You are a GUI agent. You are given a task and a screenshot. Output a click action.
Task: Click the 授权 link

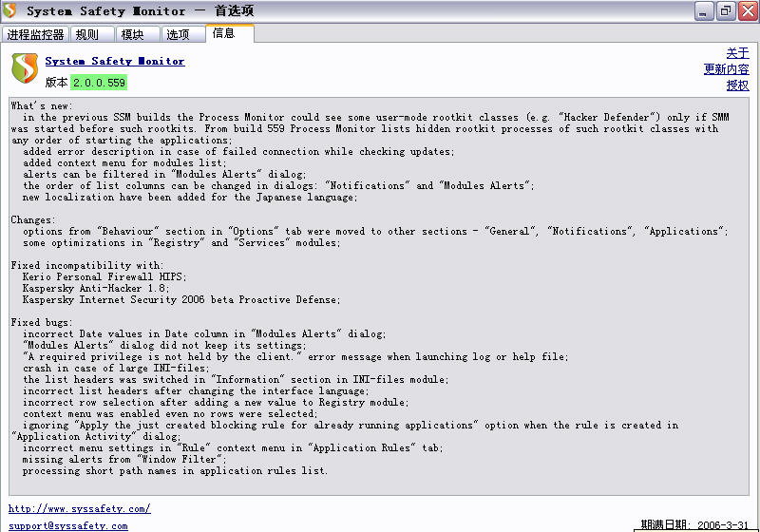(x=737, y=85)
